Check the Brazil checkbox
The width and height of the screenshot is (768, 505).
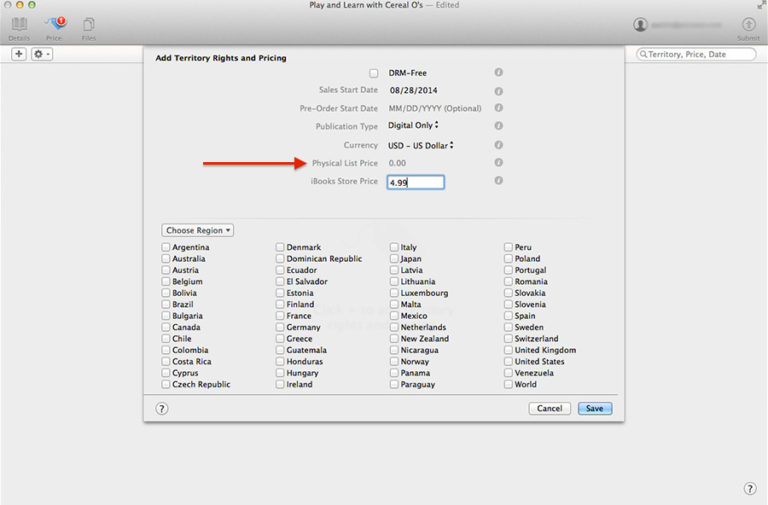(x=166, y=304)
